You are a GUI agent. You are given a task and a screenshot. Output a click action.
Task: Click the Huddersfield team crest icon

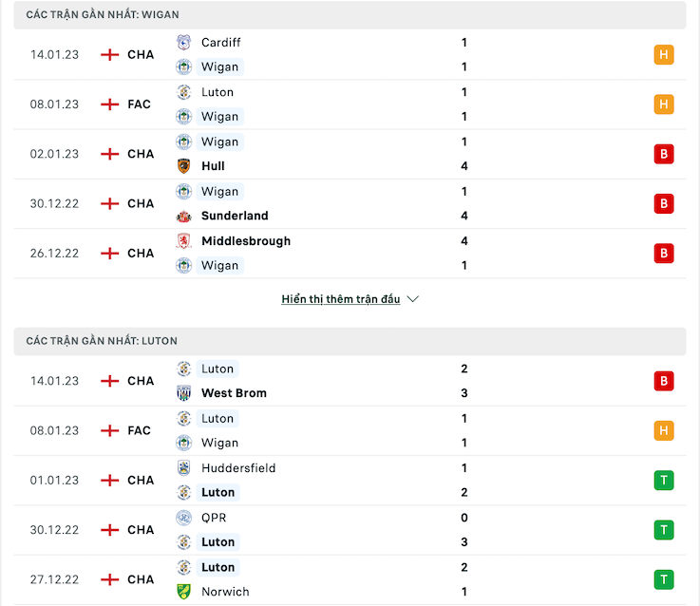pos(183,468)
